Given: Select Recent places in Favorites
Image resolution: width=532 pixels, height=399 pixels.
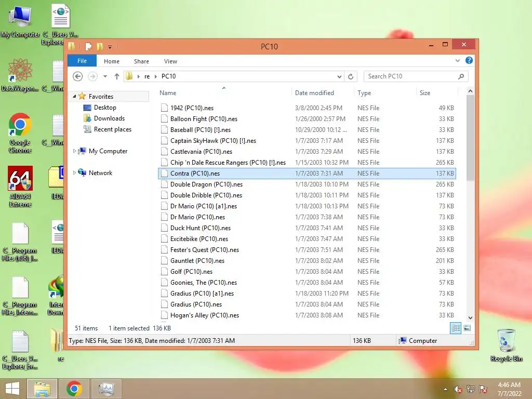Looking at the screenshot, I should pyautogui.click(x=107, y=129).
